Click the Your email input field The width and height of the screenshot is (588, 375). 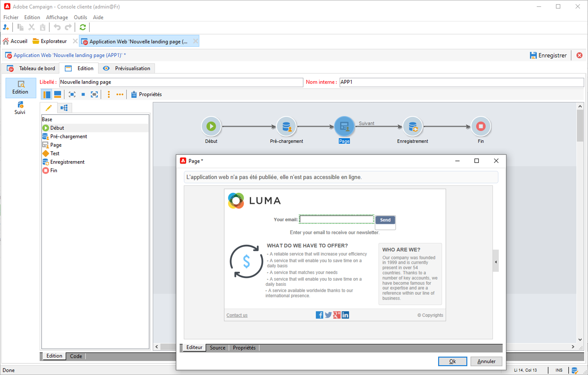coord(336,219)
